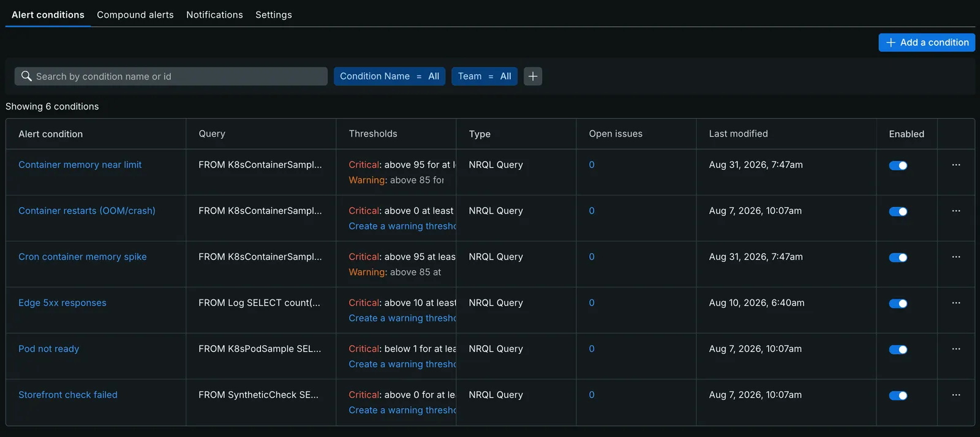Create warning threshold for Storefront check failed

point(402,410)
